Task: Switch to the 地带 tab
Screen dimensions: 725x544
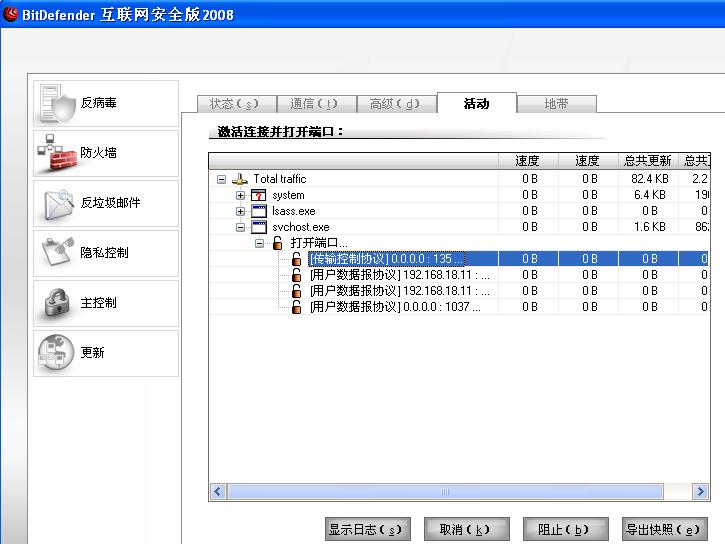Action: point(556,104)
